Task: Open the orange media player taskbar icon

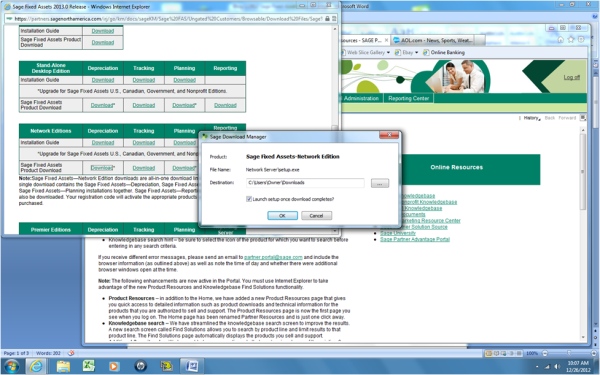Action: (114, 366)
